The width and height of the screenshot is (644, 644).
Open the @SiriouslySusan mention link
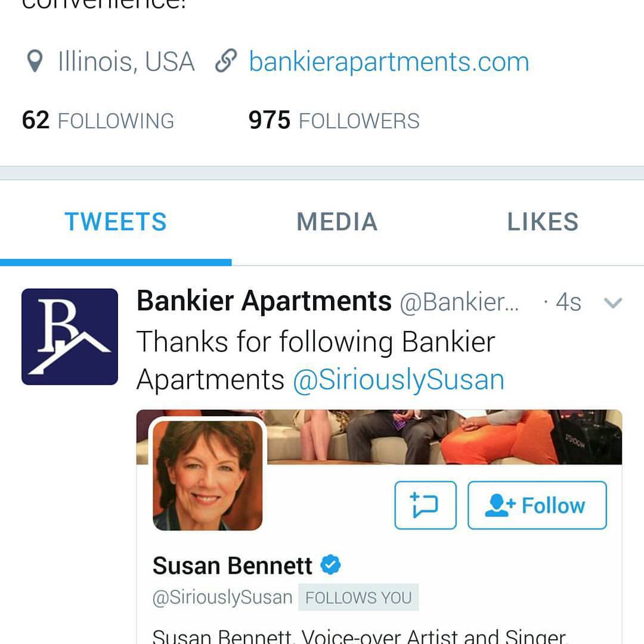coord(398,380)
